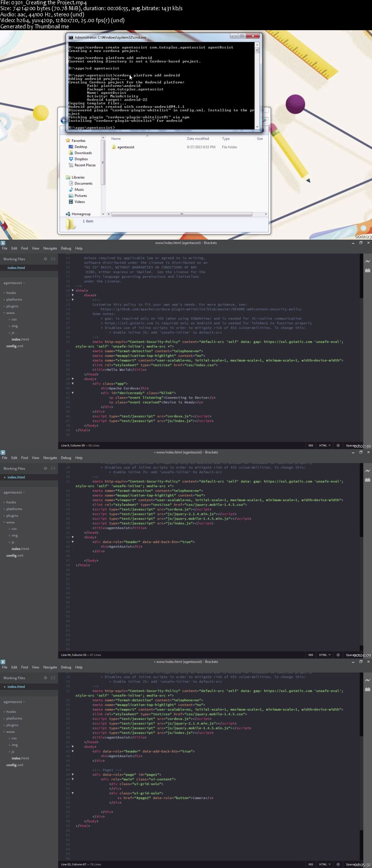This screenshot has height=868, width=372.
Task: Click linting status circle in 00:02:46 frame
Action: [338, 445]
